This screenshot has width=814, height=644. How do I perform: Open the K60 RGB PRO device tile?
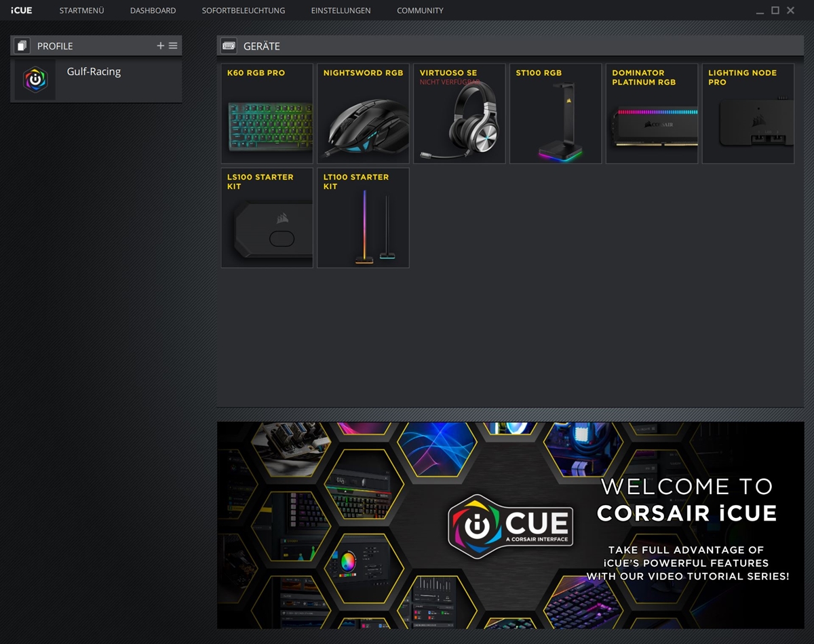[x=267, y=114]
